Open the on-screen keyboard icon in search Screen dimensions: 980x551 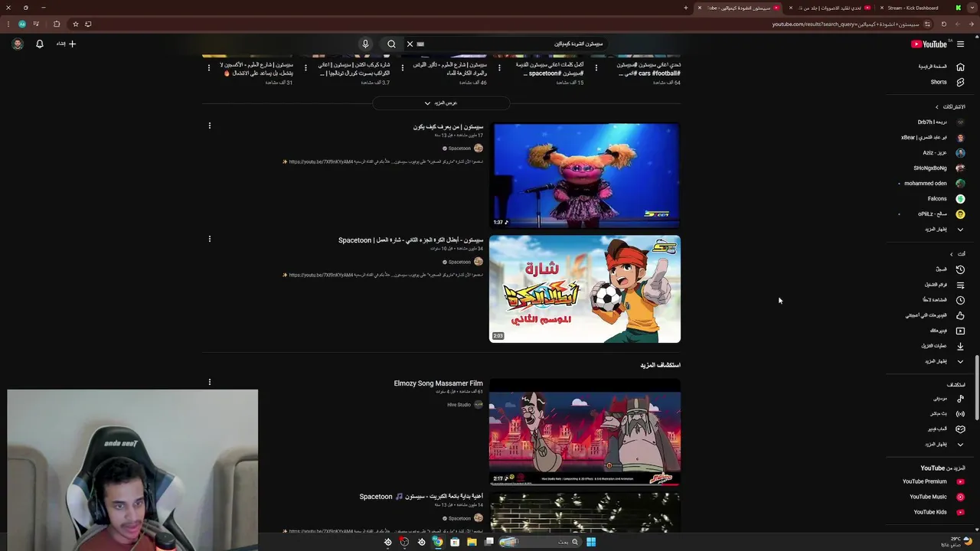(420, 44)
